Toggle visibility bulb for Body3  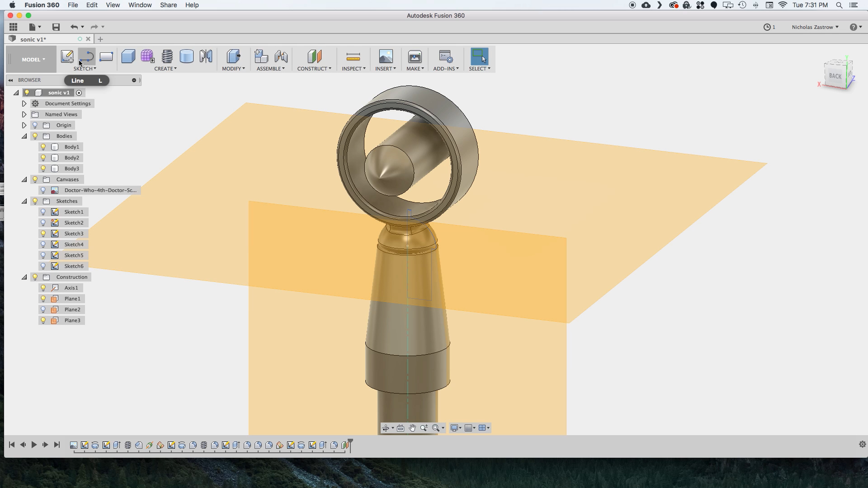coord(43,169)
